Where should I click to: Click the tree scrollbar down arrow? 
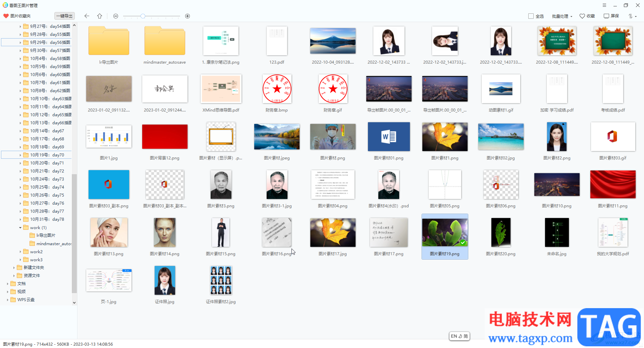tap(74, 303)
